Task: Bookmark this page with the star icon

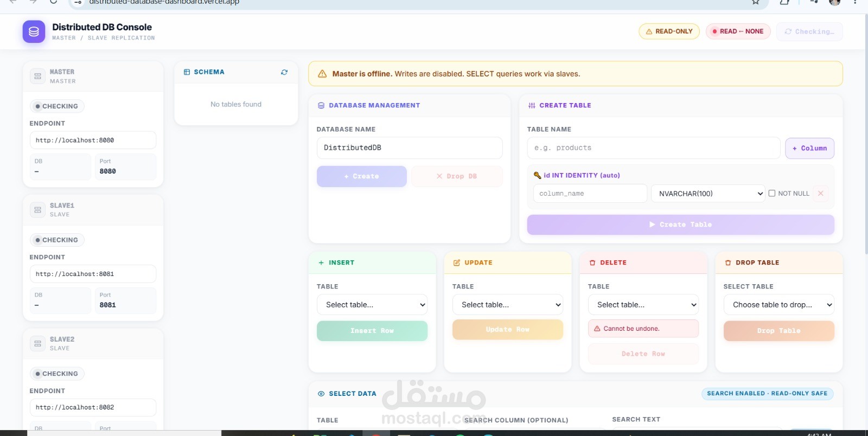Action: [x=756, y=2]
